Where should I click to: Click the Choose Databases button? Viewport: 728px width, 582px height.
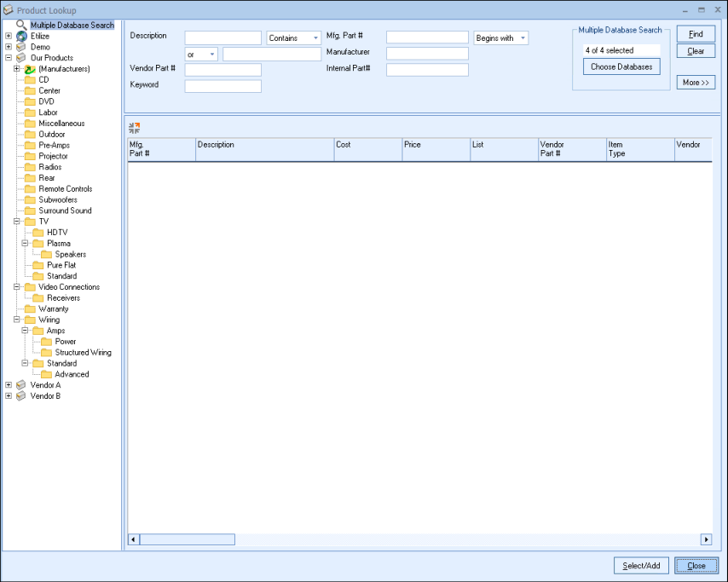(x=621, y=66)
